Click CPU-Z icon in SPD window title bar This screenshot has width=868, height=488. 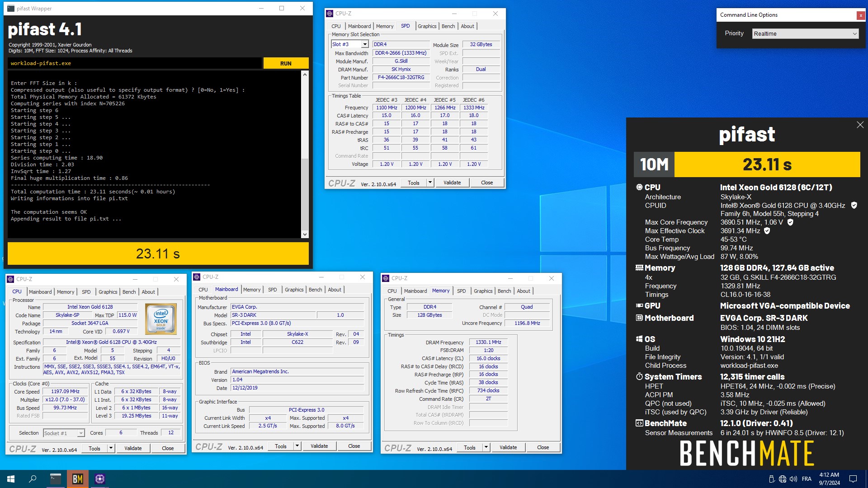(x=330, y=14)
